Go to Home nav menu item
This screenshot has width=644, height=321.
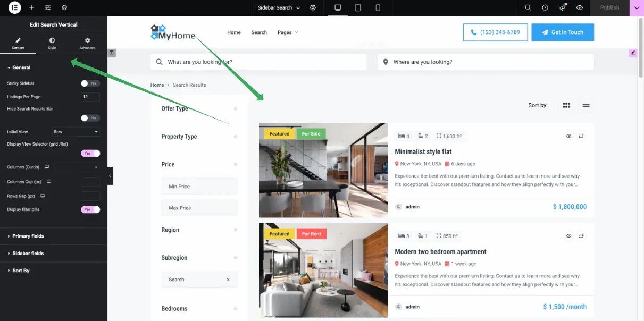[234, 32]
